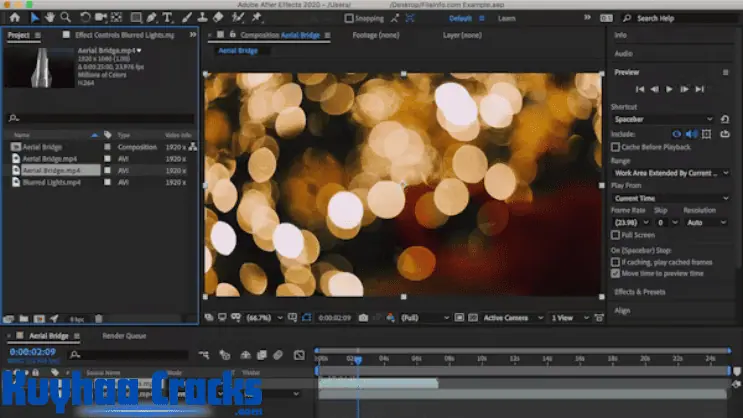Expand the Active Camera view dropdown
Viewport: 743px width, 418px height.
point(510,318)
